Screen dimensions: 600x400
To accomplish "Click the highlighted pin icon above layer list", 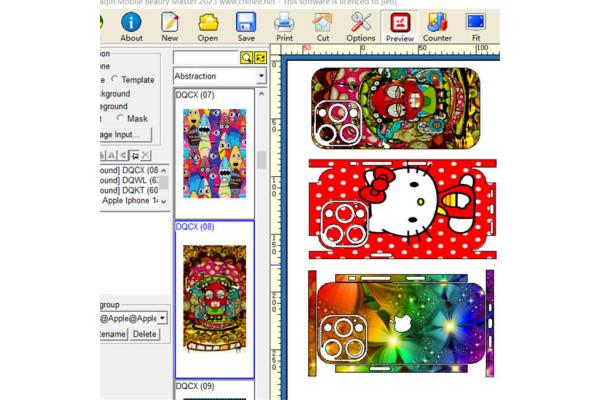I will pyautogui.click(x=134, y=155).
